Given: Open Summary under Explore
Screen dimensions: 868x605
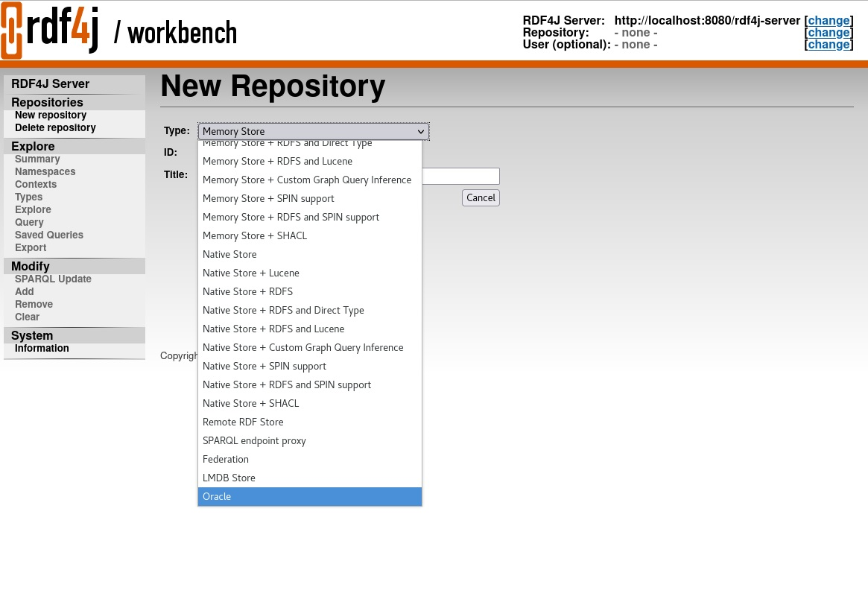Looking at the screenshot, I should (37, 159).
